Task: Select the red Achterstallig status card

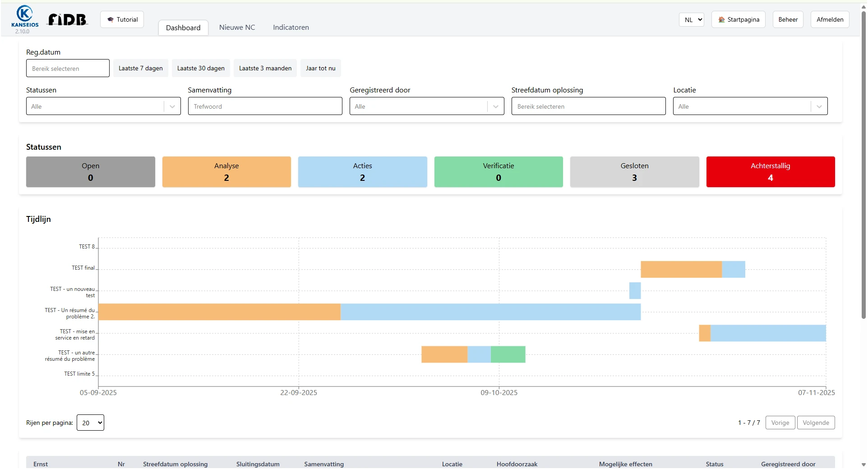Action: pos(771,172)
